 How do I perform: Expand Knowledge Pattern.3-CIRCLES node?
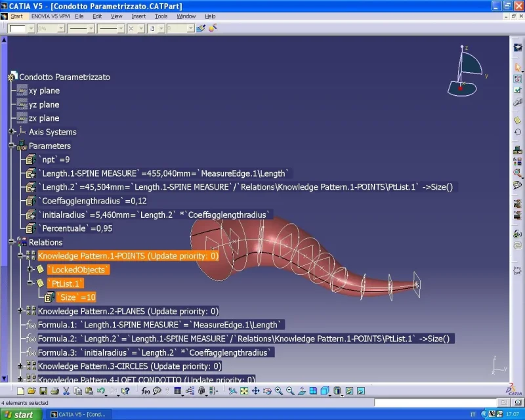(x=20, y=366)
